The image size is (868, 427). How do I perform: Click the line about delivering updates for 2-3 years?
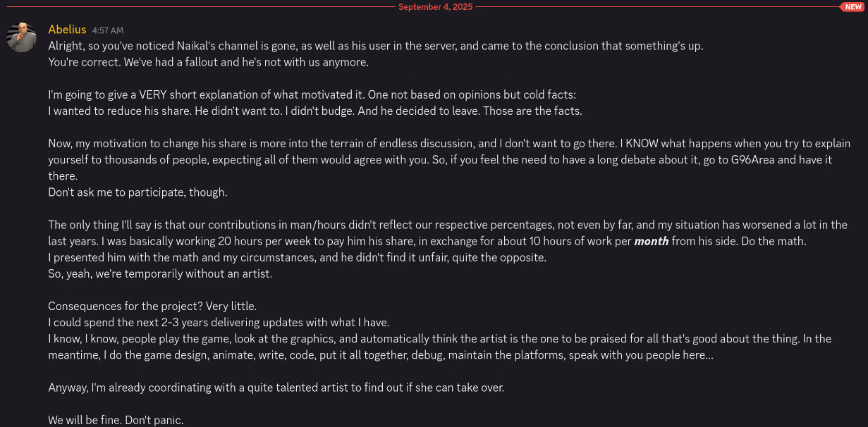219,323
